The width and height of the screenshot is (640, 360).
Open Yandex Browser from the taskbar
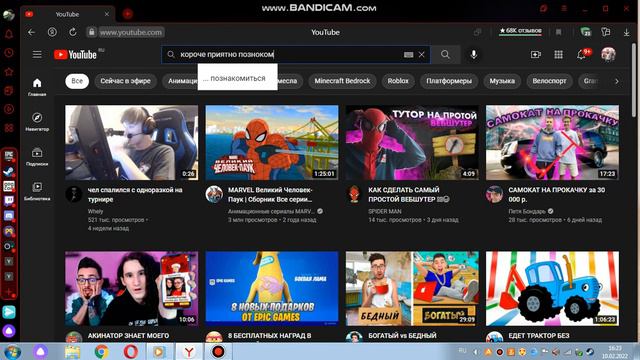pos(189,351)
